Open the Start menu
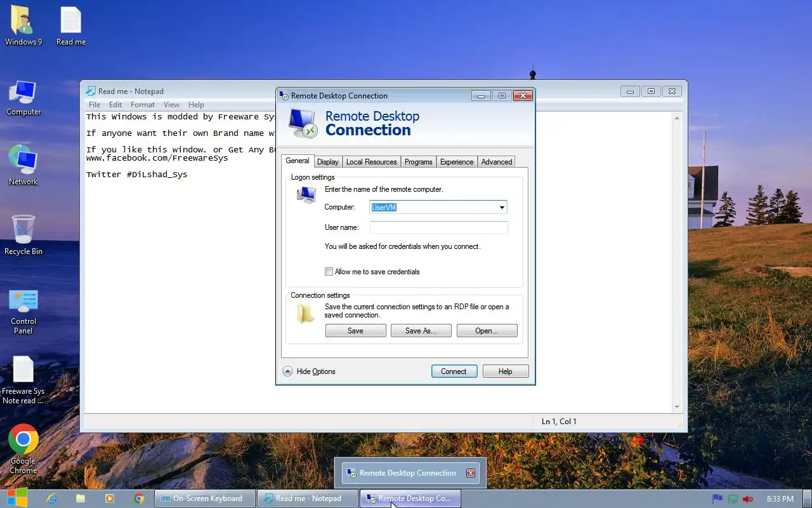 [16, 498]
